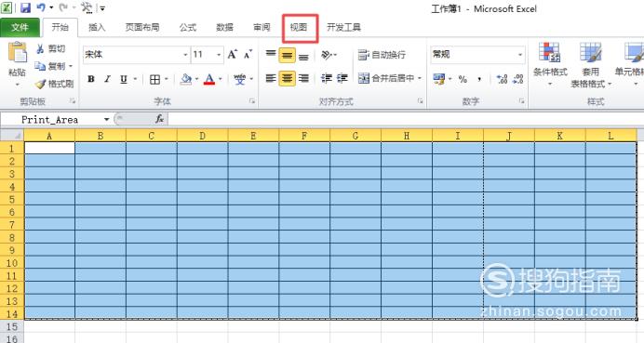Click the 粘贴 paste clipboard icon
The width and height of the screenshot is (644, 343).
18,52
